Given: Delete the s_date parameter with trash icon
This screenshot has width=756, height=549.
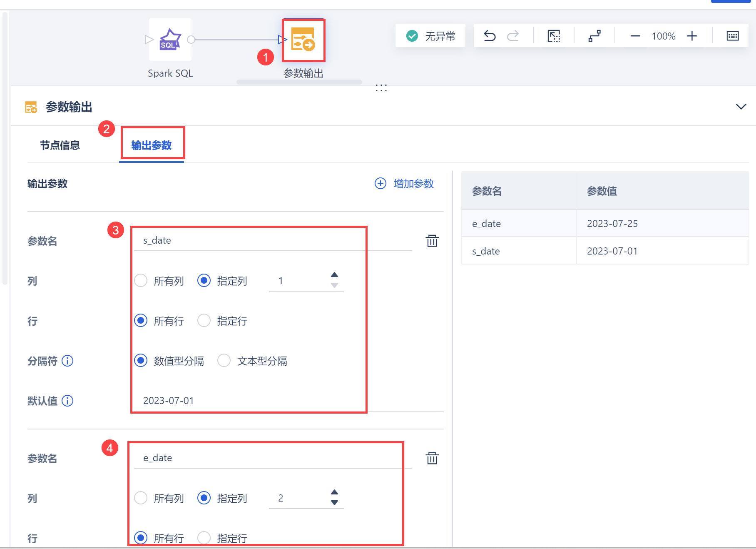Looking at the screenshot, I should [432, 241].
